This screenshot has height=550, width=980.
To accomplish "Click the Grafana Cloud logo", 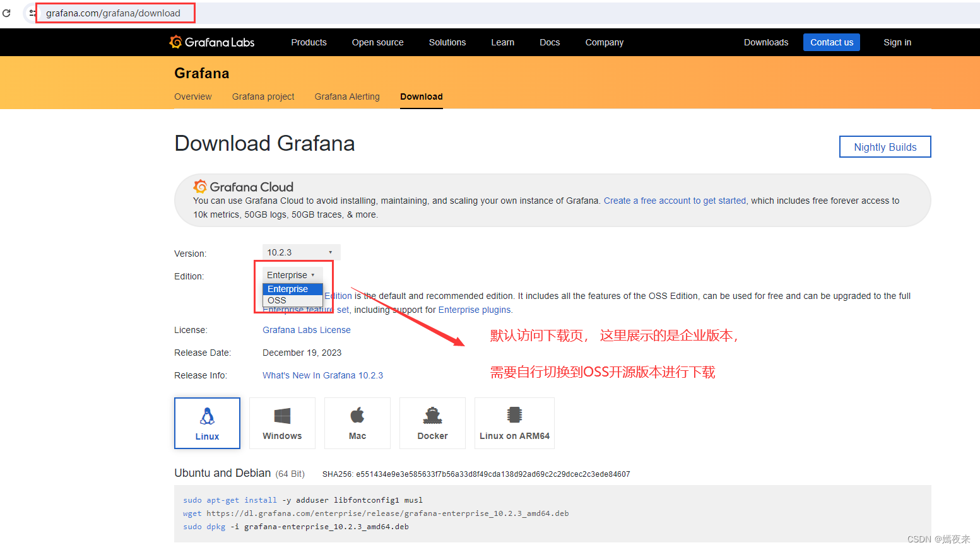I will (x=244, y=187).
